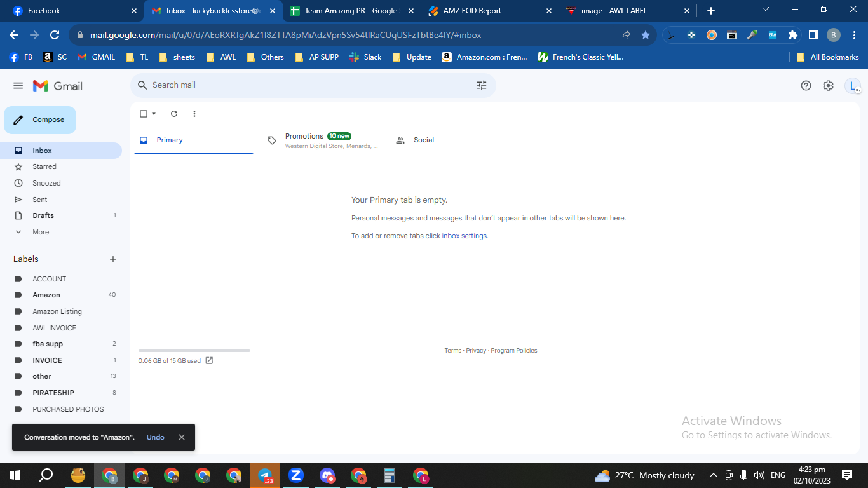Bookmark this page with the star icon
This screenshot has width=868, height=488.
point(646,35)
